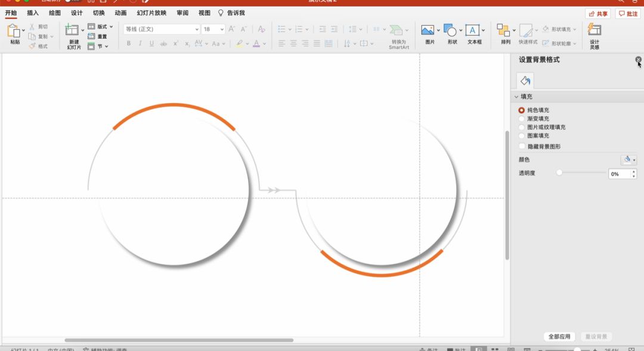Open Section (节) dropdown
Screen dimensions: 644x351
[98, 46]
